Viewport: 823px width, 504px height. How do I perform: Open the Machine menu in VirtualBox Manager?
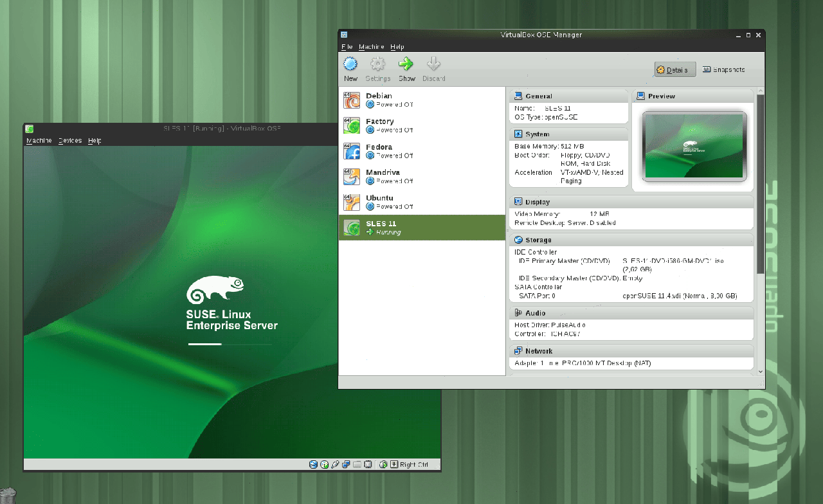tap(371, 47)
